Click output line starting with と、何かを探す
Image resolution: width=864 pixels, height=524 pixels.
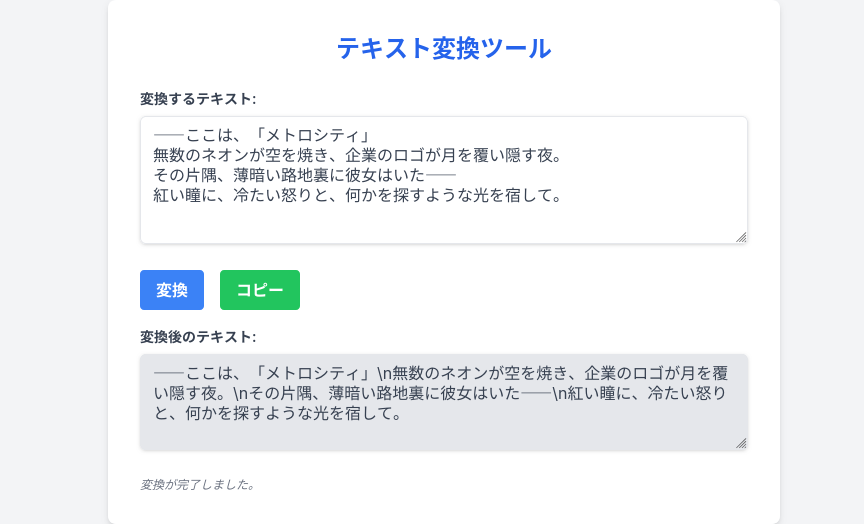click(280, 413)
